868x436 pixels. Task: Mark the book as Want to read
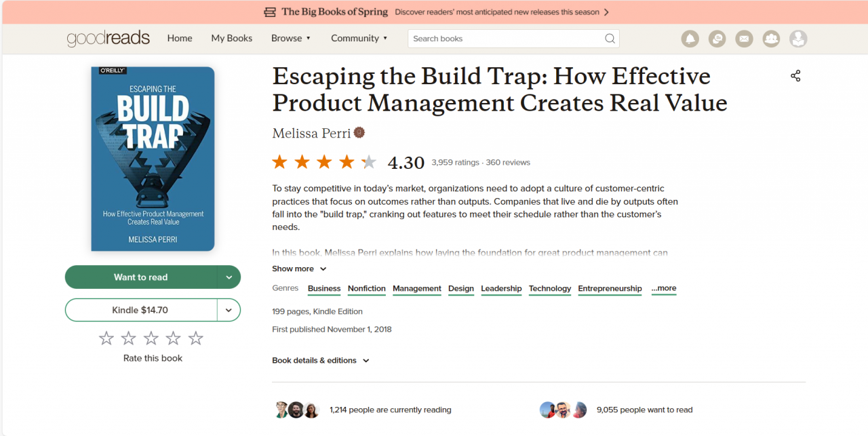pyautogui.click(x=142, y=277)
